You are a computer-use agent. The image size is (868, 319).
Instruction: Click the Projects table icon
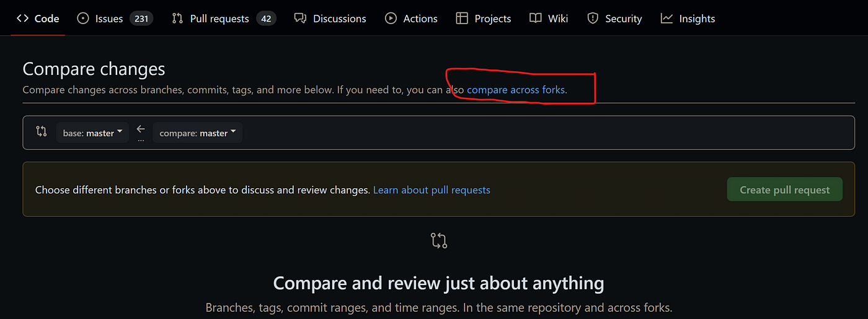462,19
